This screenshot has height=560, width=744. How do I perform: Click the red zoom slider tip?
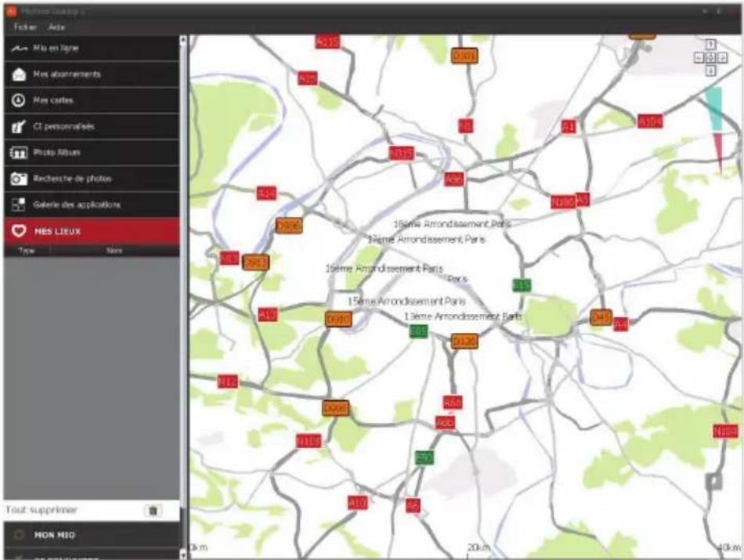coord(719,154)
